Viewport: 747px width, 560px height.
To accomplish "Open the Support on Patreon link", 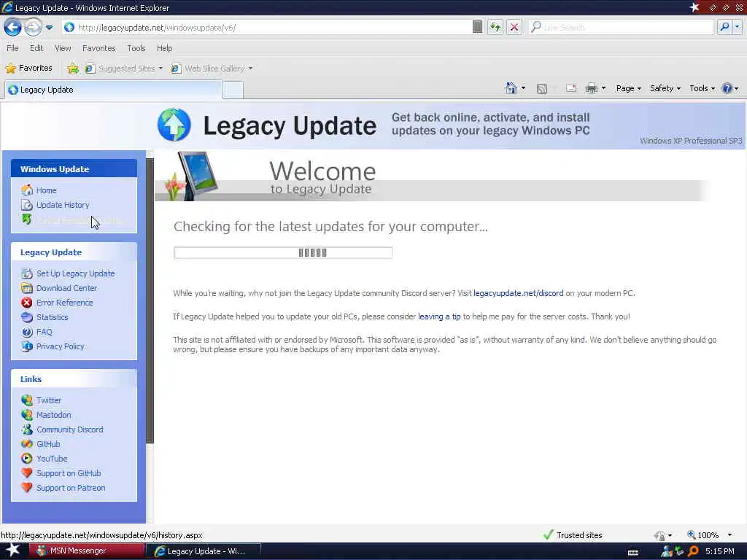I will pos(71,488).
